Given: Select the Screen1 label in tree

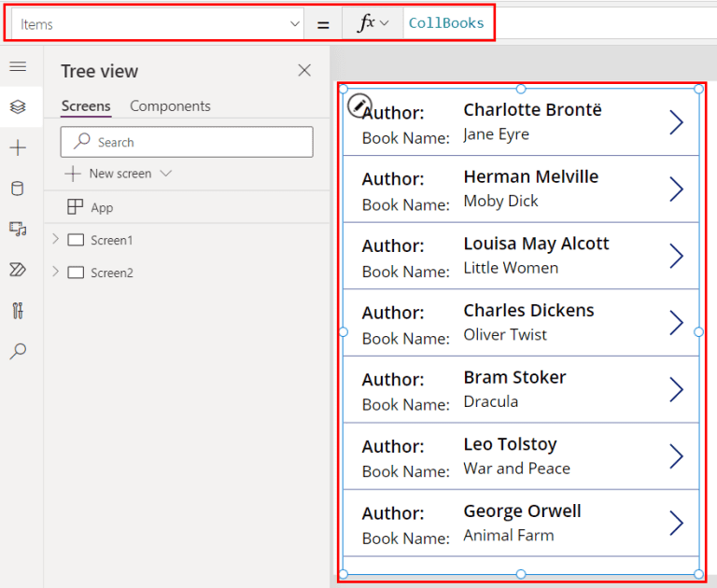Looking at the screenshot, I should pyautogui.click(x=112, y=240).
